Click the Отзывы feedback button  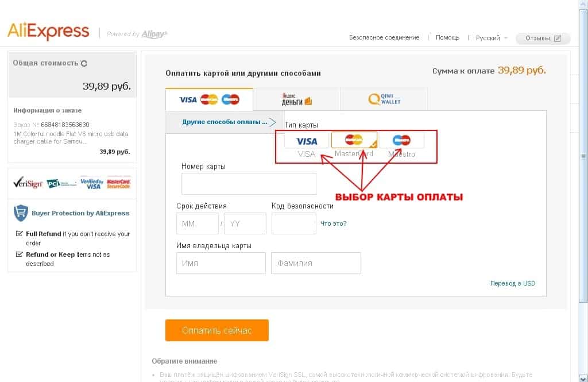point(543,38)
